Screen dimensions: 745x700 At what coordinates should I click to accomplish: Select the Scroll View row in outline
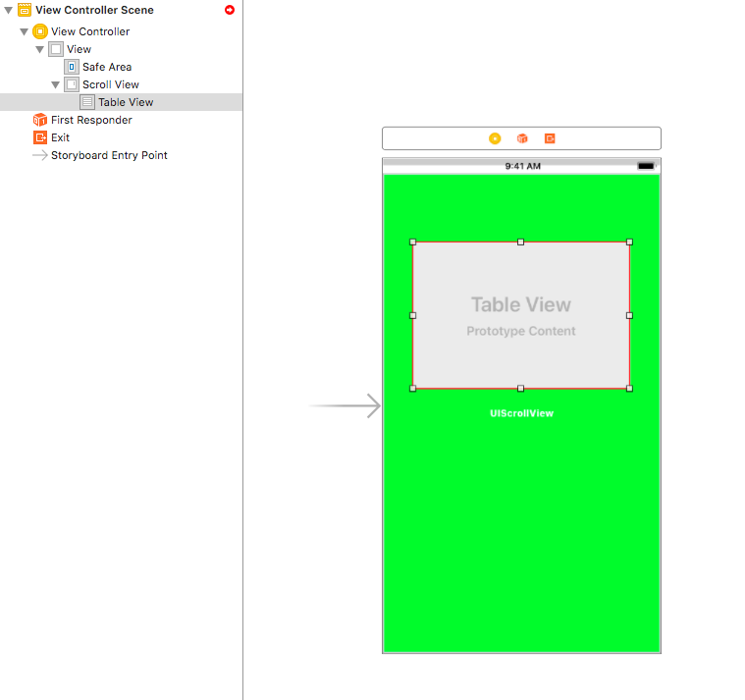click(110, 84)
